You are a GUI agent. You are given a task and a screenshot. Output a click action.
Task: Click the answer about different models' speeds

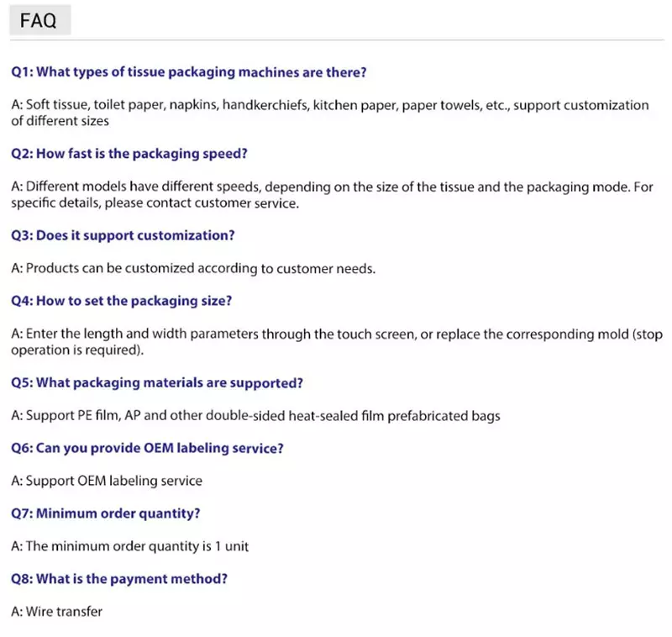click(332, 187)
